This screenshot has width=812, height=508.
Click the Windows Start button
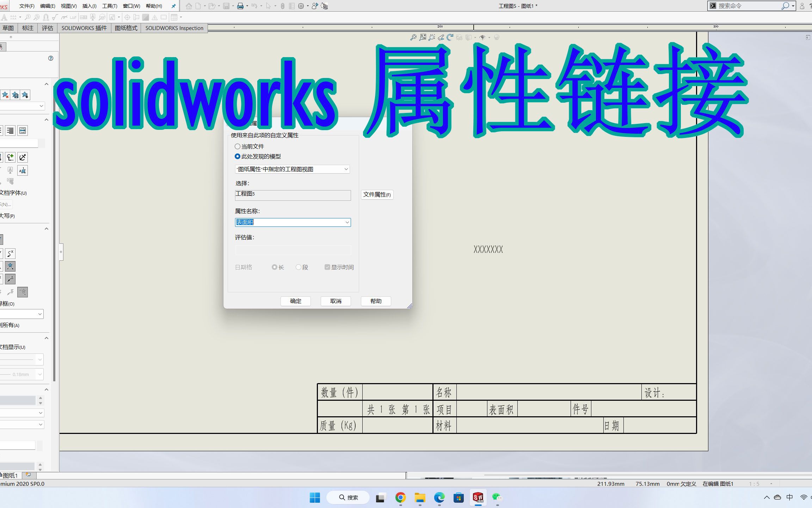315,497
